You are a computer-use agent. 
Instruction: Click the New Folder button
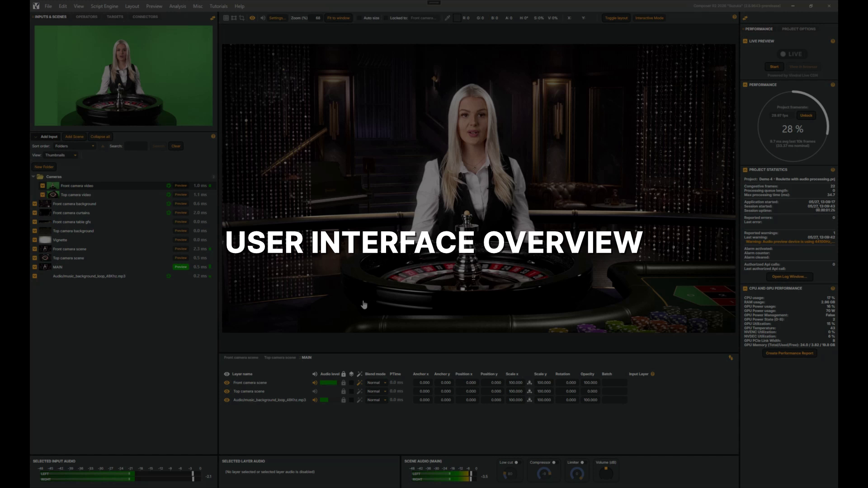click(44, 167)
